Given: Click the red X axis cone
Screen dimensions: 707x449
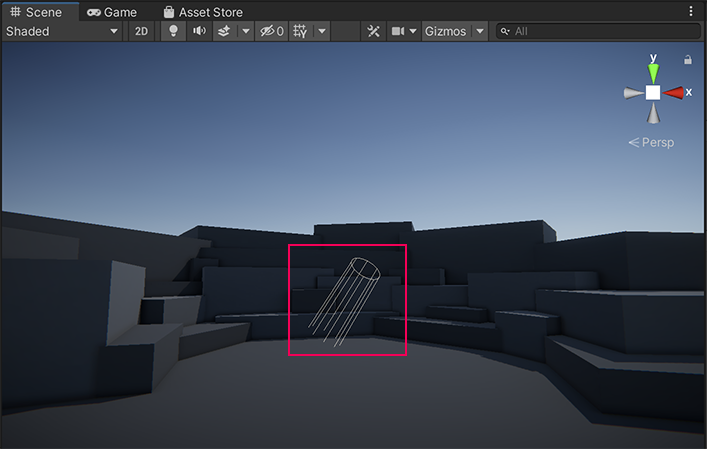Looking at the screenshot, I should click(x=675, y=92).
